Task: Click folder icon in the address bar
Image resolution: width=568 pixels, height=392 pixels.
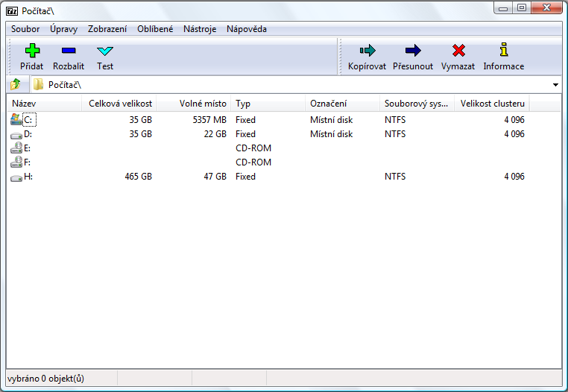Action: click(x=38, y=84)
